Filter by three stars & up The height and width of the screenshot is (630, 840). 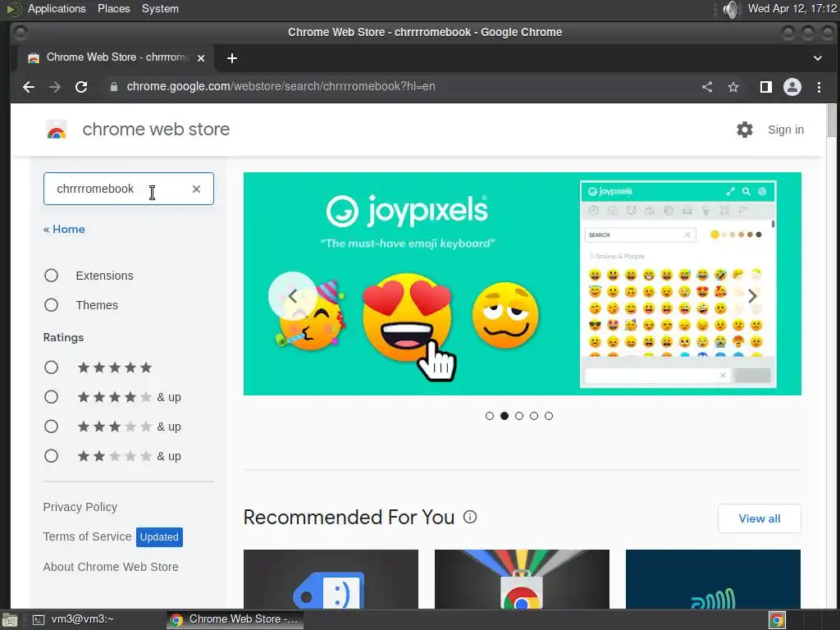(x=52, y=427)
